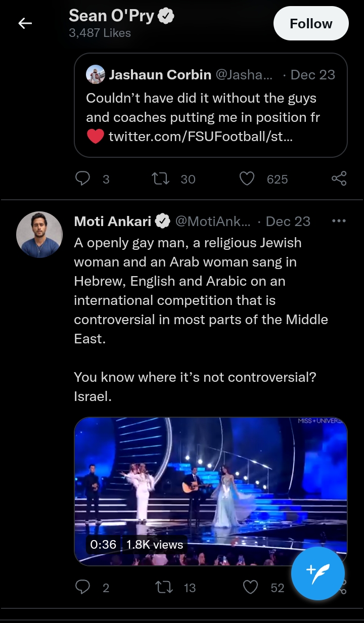
Task: Tap Jashaun Corbin's small avatar
Action: pos(96,75)
